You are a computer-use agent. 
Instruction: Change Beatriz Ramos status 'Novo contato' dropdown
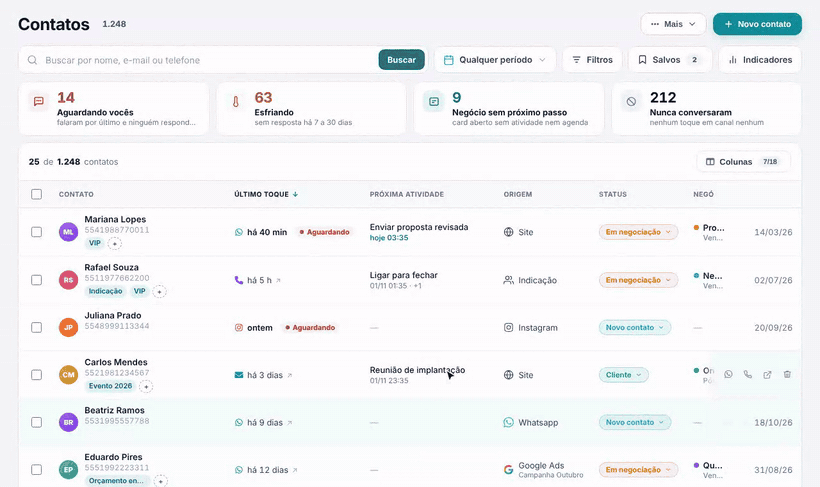pyautogui.click(x=634, y=422)
